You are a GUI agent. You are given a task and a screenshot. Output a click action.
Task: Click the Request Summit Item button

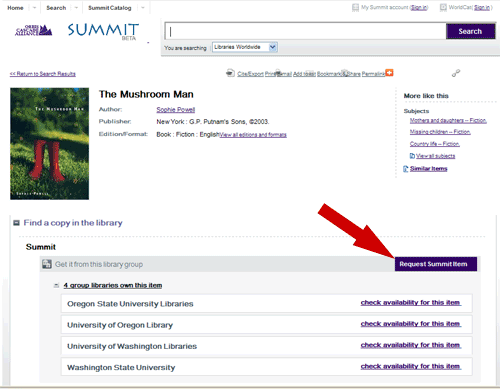(x=436, y=264)
